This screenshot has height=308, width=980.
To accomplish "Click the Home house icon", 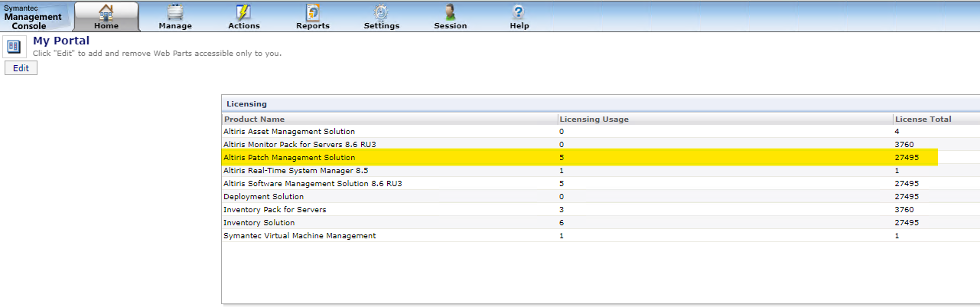I will tap(106, 11).
